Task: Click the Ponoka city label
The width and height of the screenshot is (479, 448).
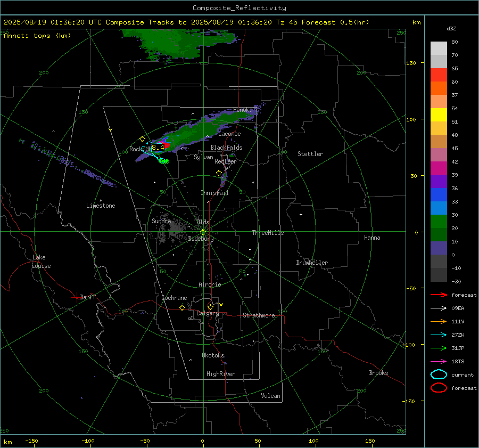Action: pos(243,110)
